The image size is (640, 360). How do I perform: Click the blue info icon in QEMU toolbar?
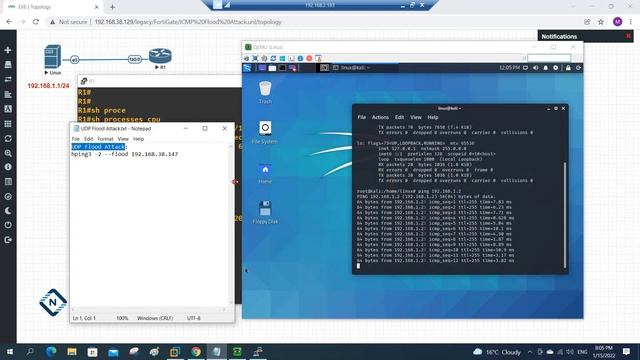tap(300, 58)
